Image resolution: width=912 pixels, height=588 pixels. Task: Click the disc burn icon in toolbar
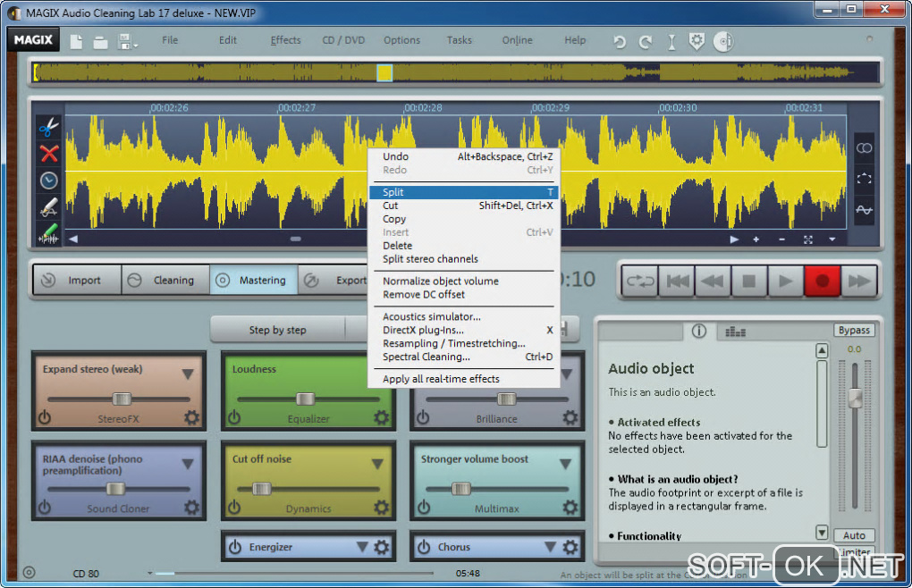(x=723, y=41)
